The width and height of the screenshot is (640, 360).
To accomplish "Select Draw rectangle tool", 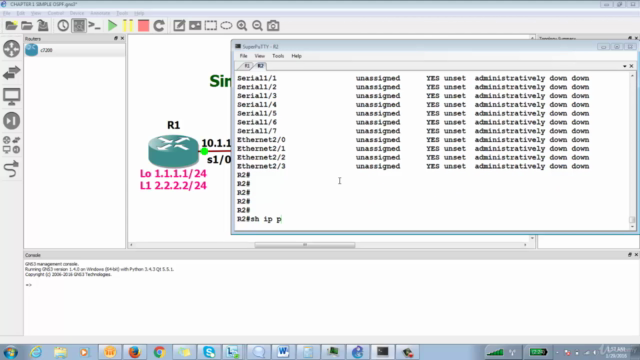I will pos(211,26).
